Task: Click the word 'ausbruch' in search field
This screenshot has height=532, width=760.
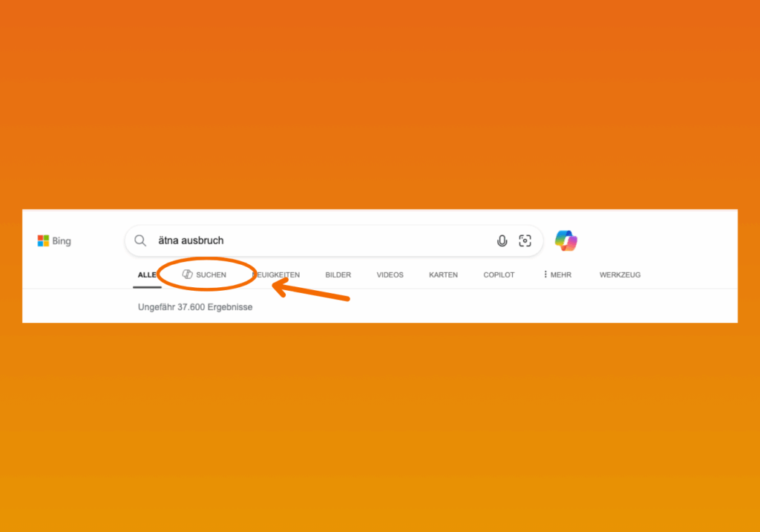Action: coord(203,240)
